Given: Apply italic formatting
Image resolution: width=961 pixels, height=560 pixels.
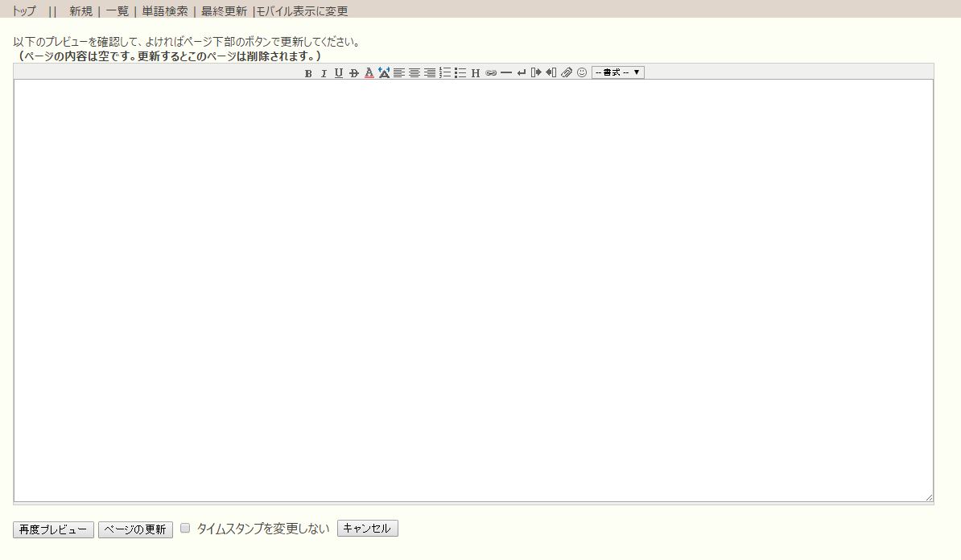Looking at the screenshot, I should pyautogui.click(x=324, y=73).
